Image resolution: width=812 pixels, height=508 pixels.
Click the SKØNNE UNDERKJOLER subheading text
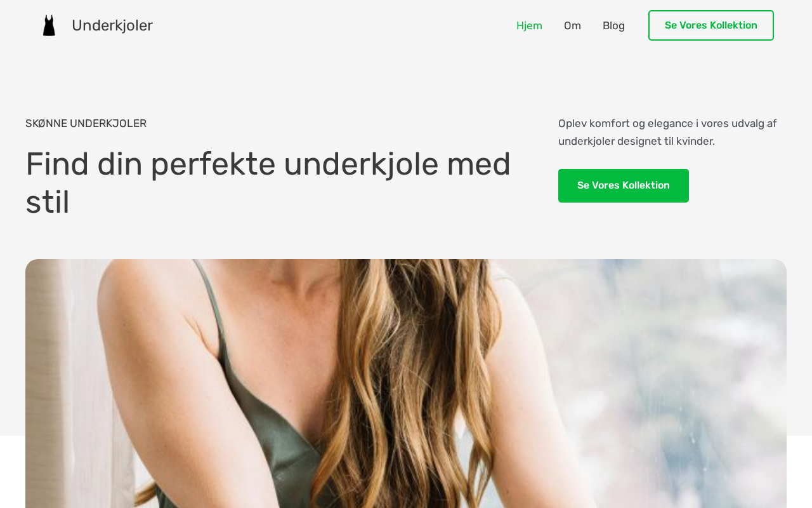point(86,123)
